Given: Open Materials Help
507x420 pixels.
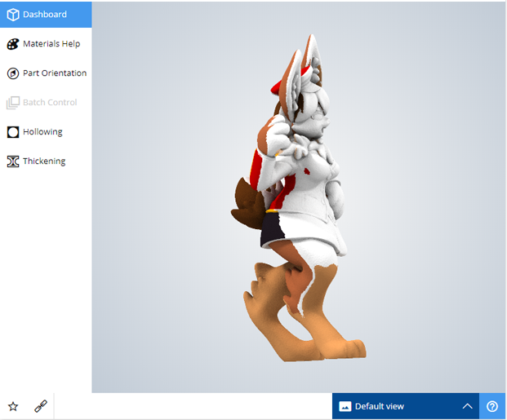Looking at the screenshot, I should pos(46,43).
